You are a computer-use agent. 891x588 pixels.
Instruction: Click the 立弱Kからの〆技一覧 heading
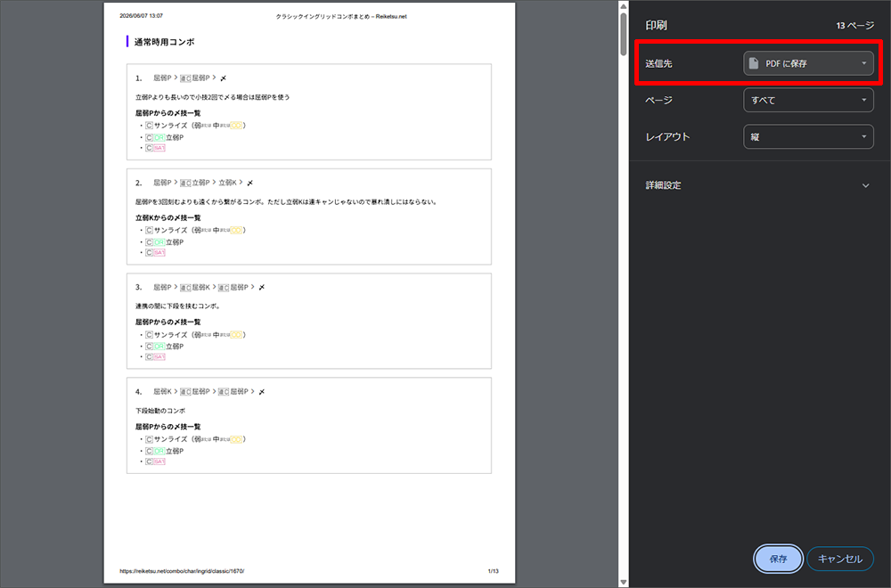tap(168, 217)
